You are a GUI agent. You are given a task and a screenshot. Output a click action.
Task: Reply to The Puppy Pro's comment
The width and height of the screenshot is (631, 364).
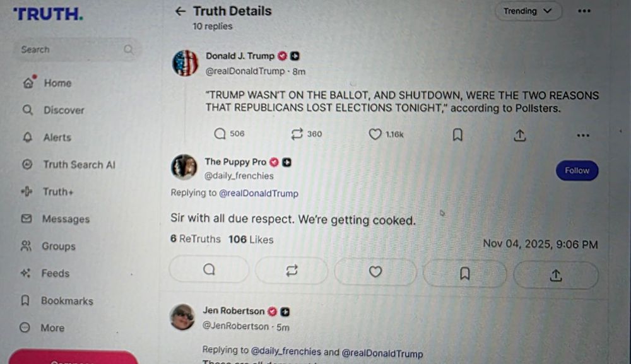209,270
